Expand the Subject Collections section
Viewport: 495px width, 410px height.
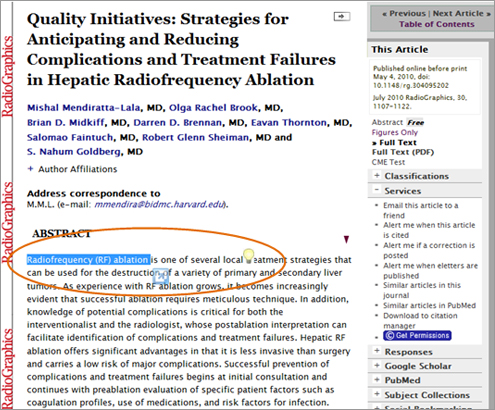coord(377,394)
